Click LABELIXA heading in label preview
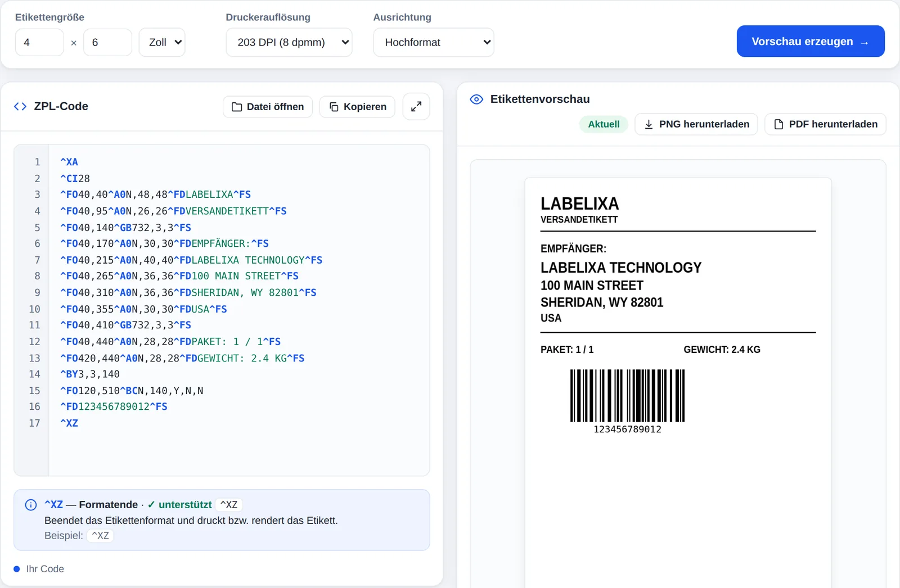This screenshot has width=900, height=588. pos(579,203)
